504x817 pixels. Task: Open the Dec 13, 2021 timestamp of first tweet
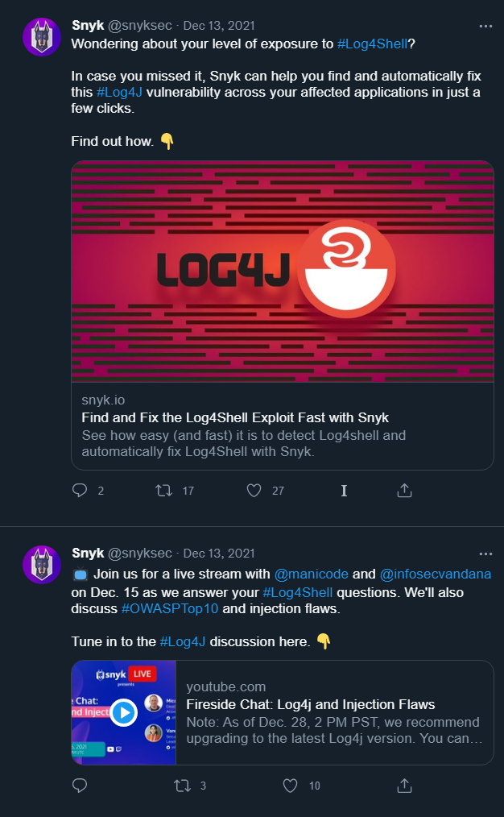pyautogui.click(x=219, y=26)
